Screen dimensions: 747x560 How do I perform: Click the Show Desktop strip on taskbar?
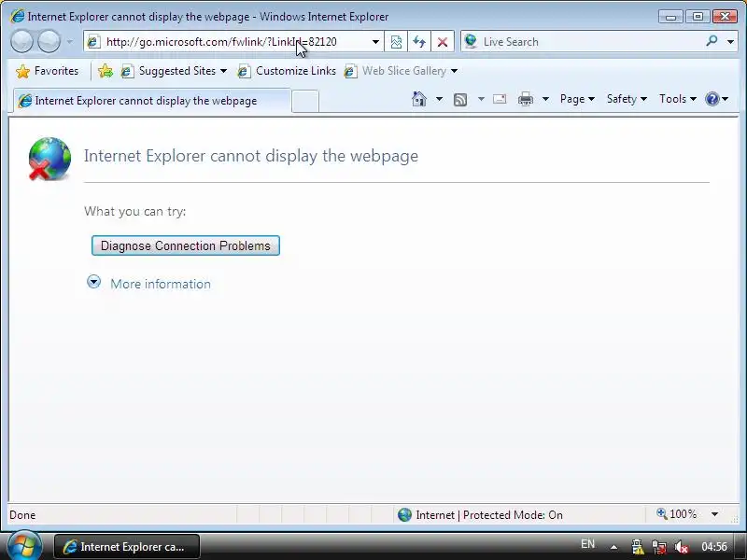click(740, 547)
